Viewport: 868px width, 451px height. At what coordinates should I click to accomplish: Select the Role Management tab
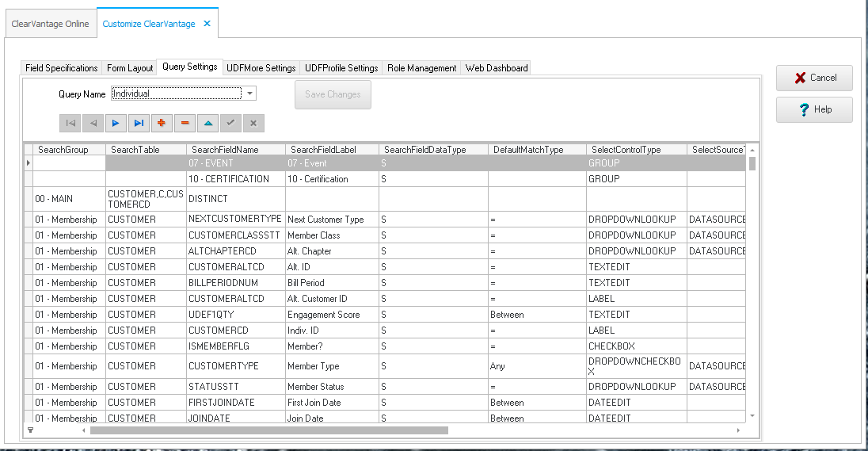(x=421, y=68)
